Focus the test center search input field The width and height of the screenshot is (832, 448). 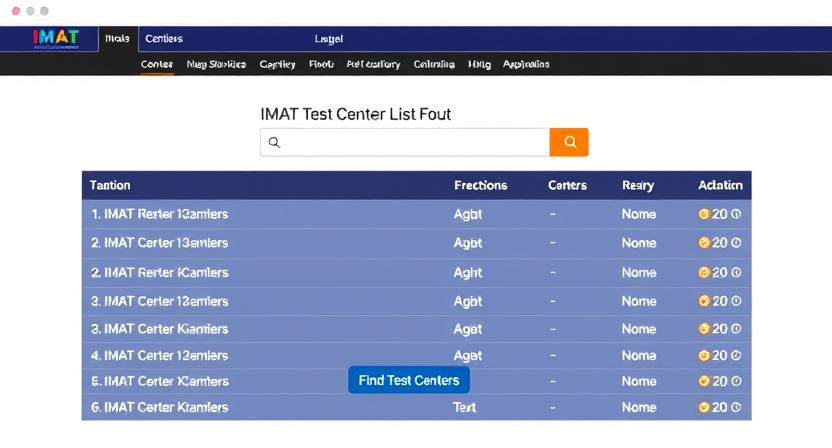pyautogui.click(x=405, y=142)
